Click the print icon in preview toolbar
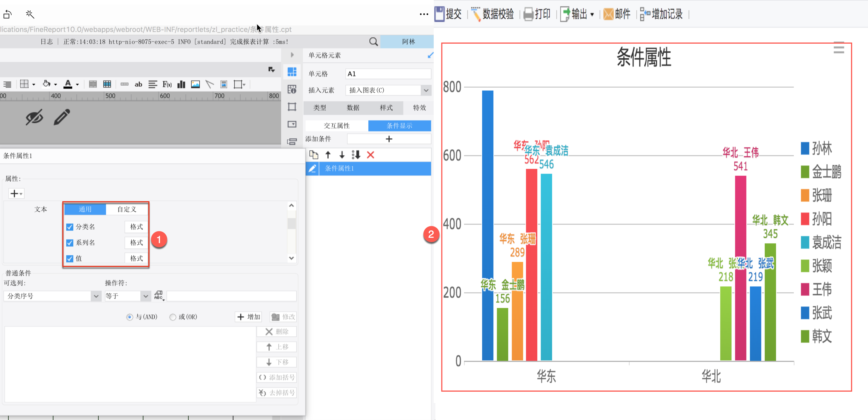 pyautogui.click(x=528, y=14)
